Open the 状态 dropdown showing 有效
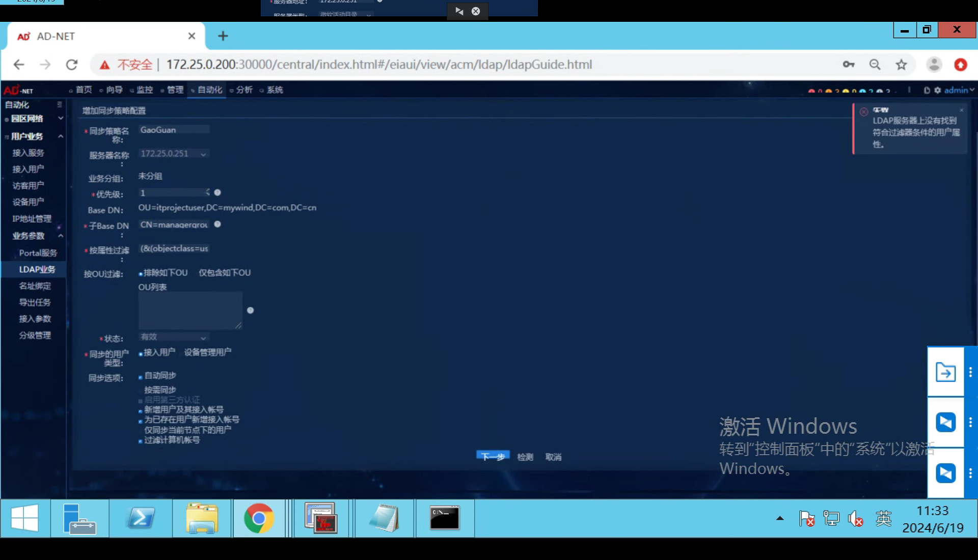The width and height of the screenshot is (978, 560). pos(173,337)
